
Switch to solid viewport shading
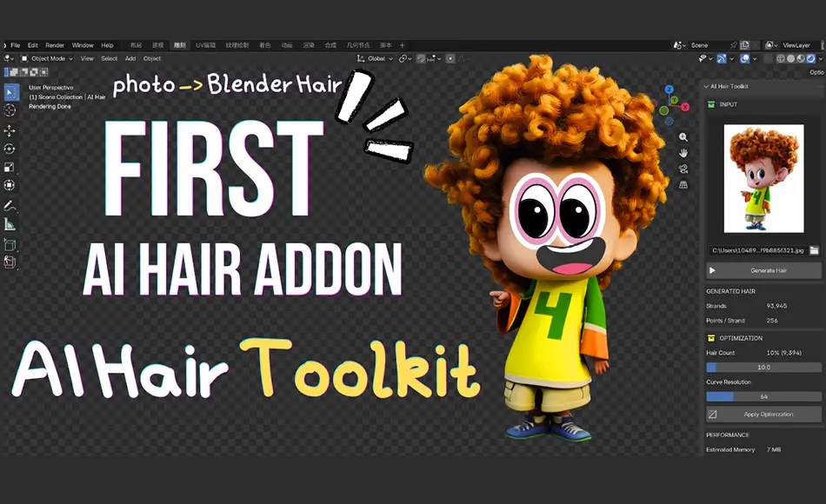point(790,58)
